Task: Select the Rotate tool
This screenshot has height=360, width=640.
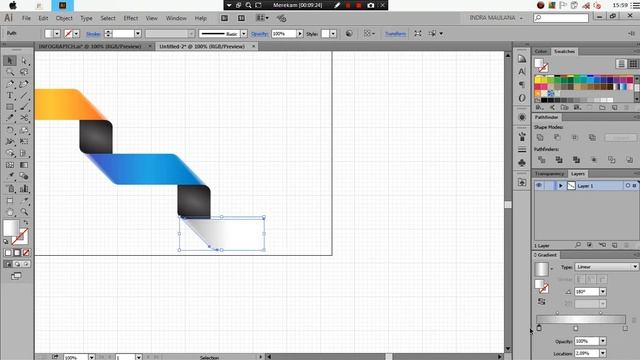Action: (10, 130)
